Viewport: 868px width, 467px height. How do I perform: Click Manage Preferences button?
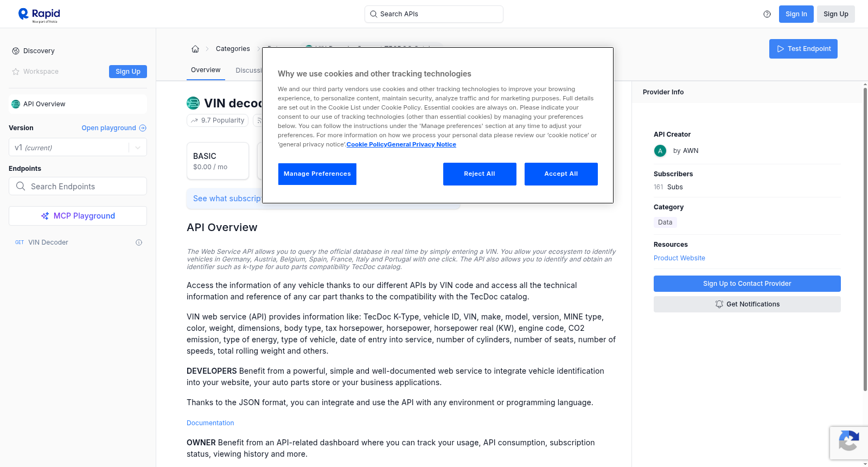coord(317,174)
